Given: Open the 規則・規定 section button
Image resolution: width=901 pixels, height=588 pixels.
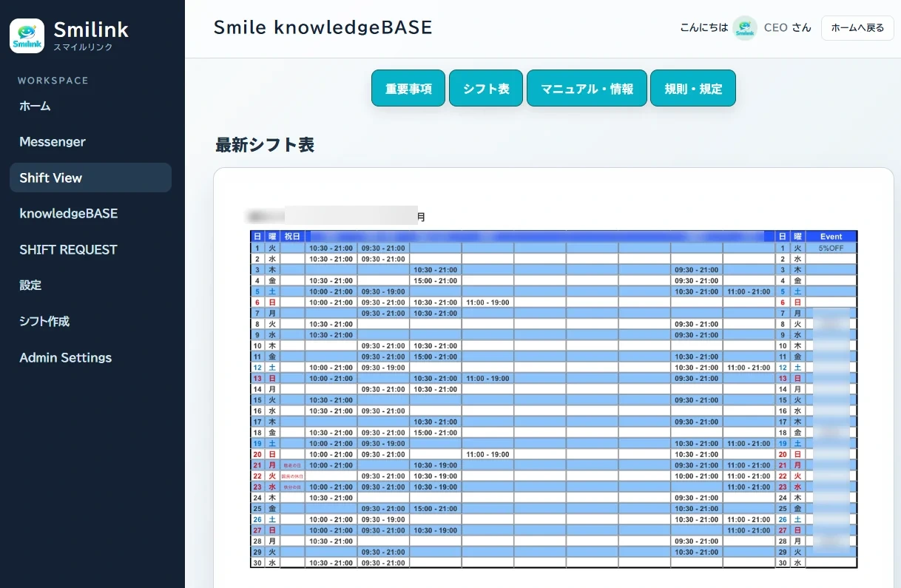Looking at the screenshot, I should tap(693, 89).
